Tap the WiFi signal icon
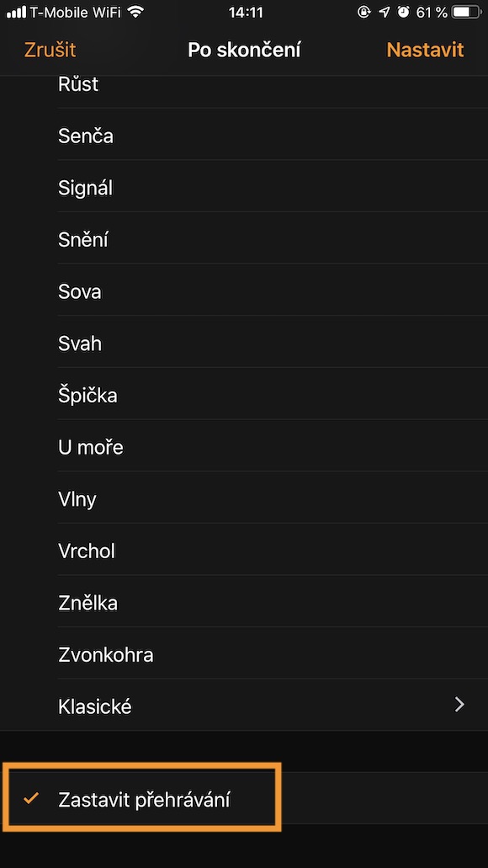 click(x=135, y=12)
